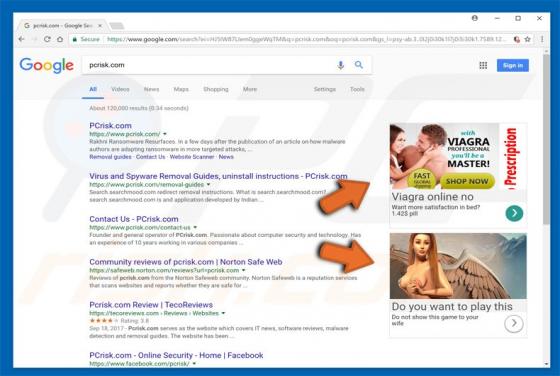Open Virus and Spyware Removal Guides result
This screenshot has width=560, height=376.
(x=218, y=176)
